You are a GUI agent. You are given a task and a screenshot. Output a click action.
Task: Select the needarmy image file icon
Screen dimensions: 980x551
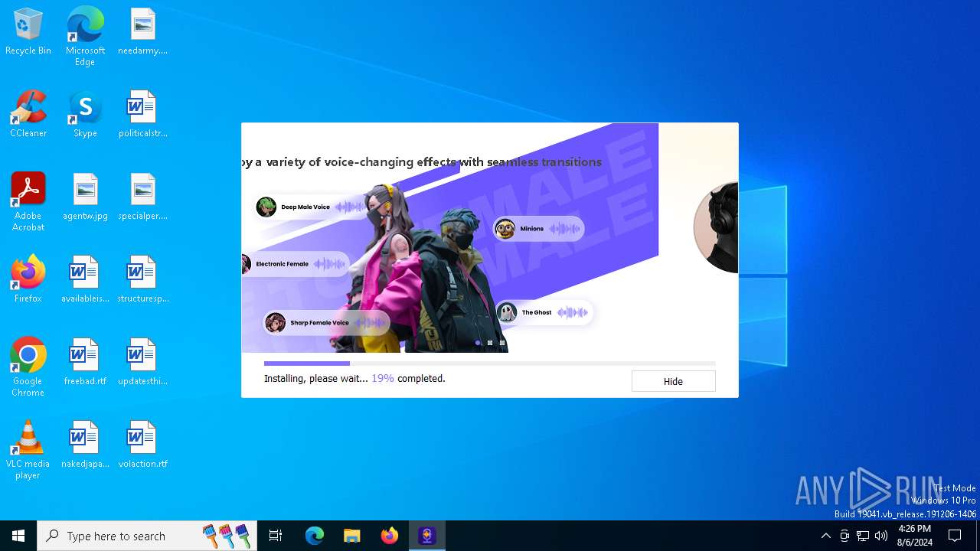(x=142, y=32)
